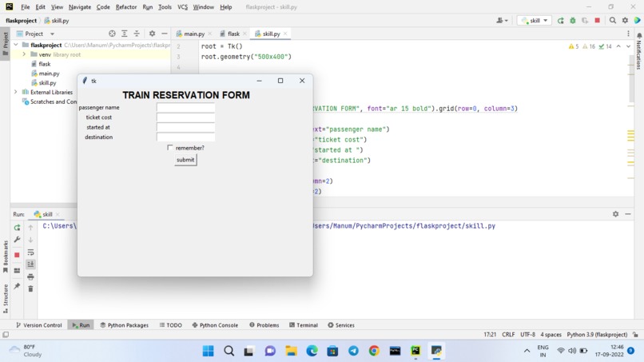Open the Edit menu
The image size is (644, 362).
pyautogui.click(x=40, y=7)
